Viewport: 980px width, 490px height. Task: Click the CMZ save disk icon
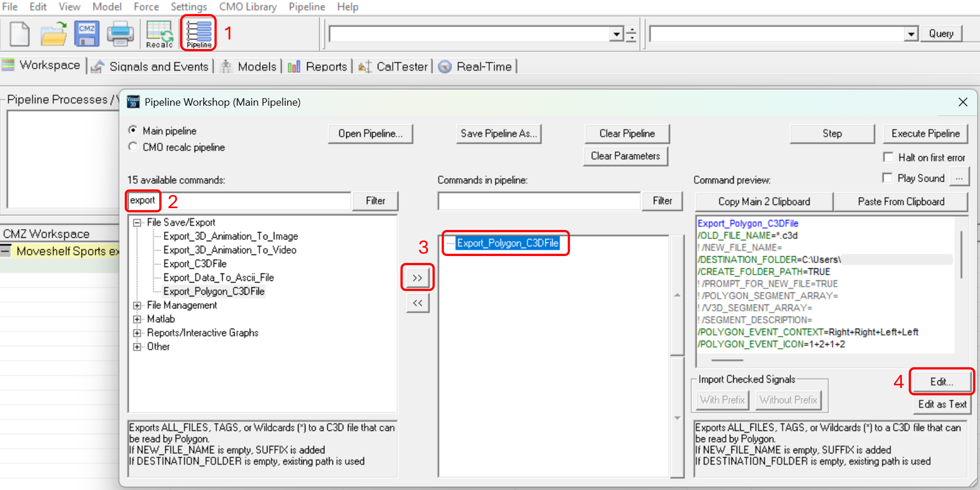[x=87, y=33]
